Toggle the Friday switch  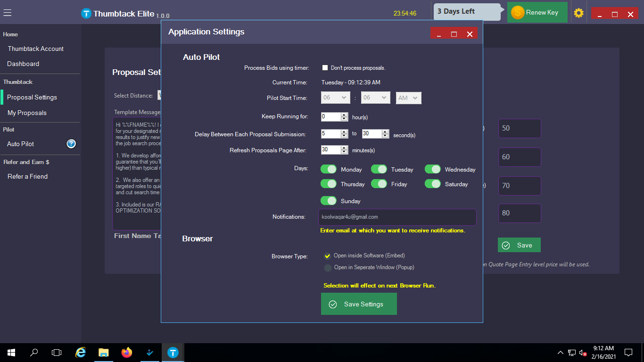[379, 184]
